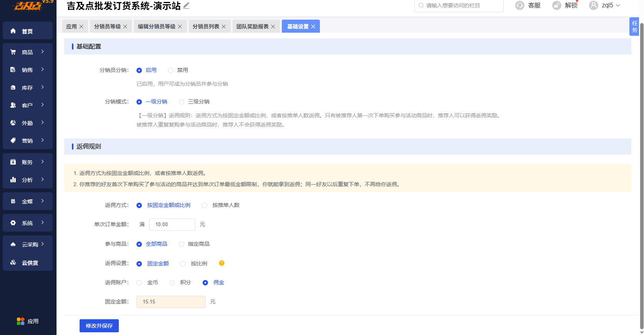Click the 修改并保存 button
Screen dimensions: 644x335
(99, 326)
